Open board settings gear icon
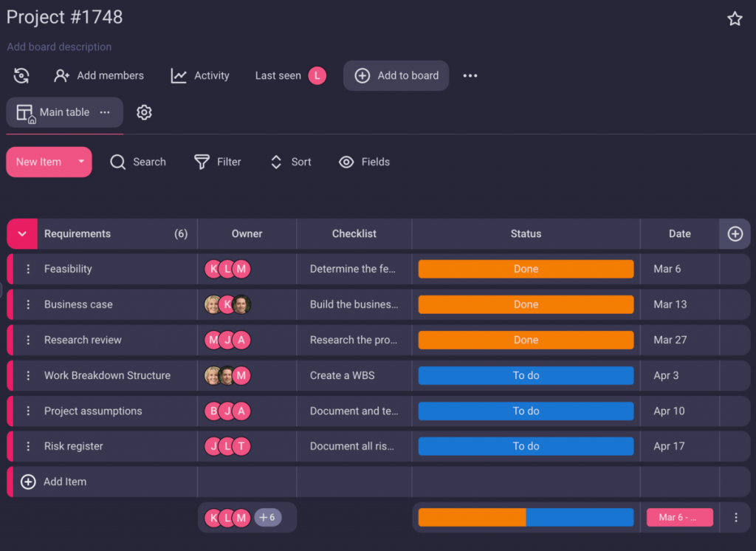The height and width of the screenshot is (551, 756). click(x=144, y=112)
